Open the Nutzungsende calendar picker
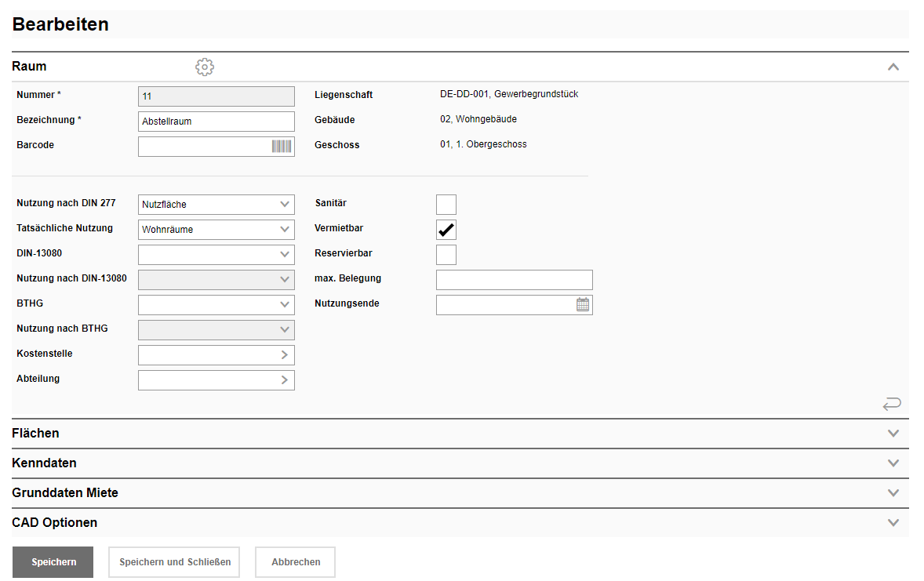Viewport: 924px width, 581px height. tap(583, 305)
